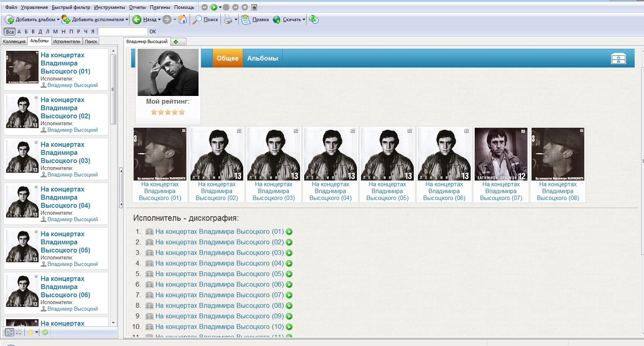Screen dimensions: 644x346
Task: Filter by the letter Д
Action: click(x=40, y=32)
